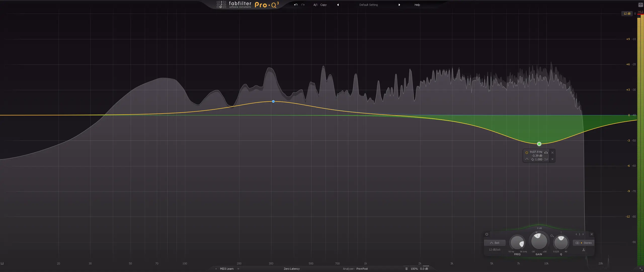This screenshot has width=644, height=272.
Task: Click the undo arrow icon
Action: pos(296,5)
